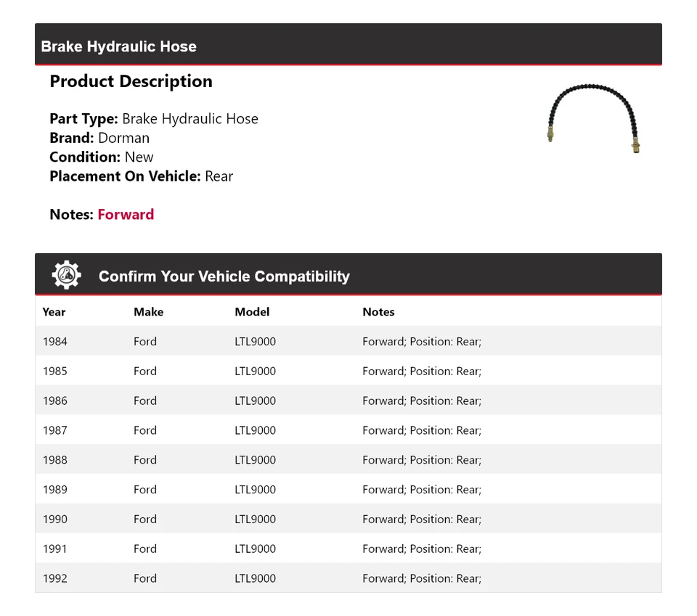Click the Dorman brand name
This screenshot has height=616, width=697.
coord(124,137)
